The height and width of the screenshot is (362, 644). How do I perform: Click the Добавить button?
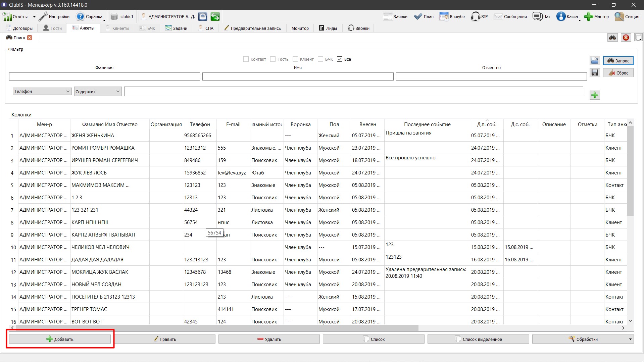tap(60, 339)
